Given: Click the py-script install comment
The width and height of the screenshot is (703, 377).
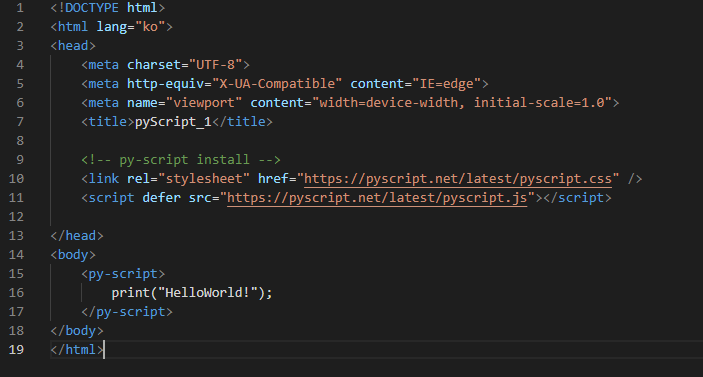Looking at the screenshot, I should (181, 160).
